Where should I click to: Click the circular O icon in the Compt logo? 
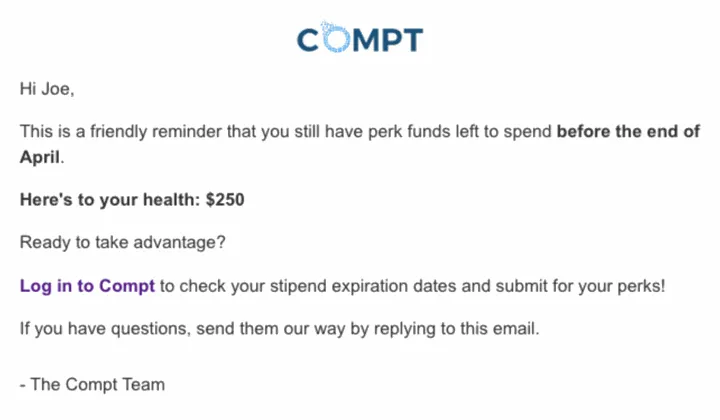pyautogui.click(x=335, y=37)
